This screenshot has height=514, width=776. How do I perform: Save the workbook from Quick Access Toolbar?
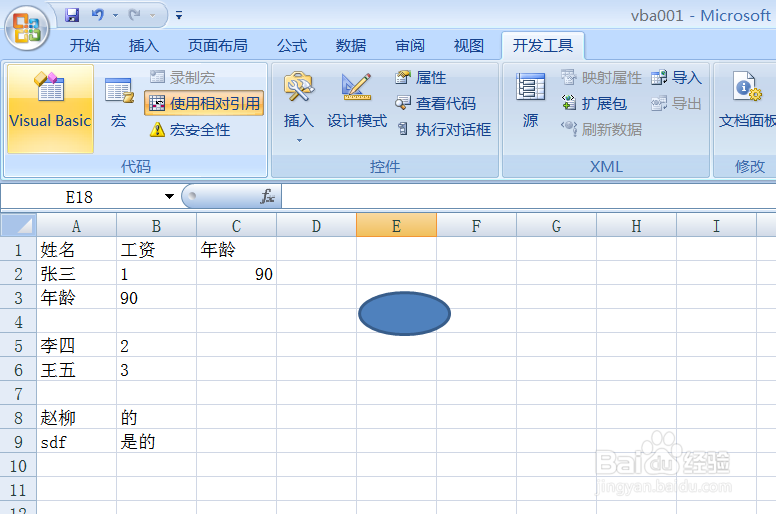[x=72, y=15]
